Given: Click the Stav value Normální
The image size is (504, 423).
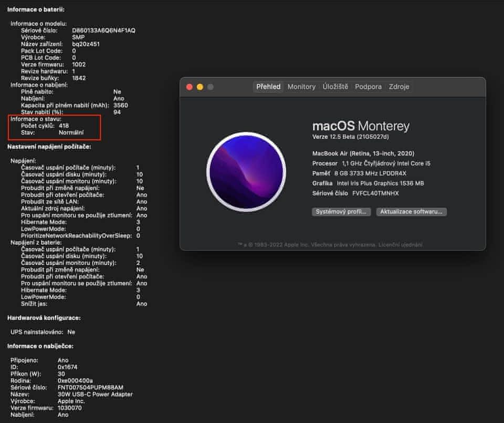Looking at the screenshot, I should pos(71,132).
